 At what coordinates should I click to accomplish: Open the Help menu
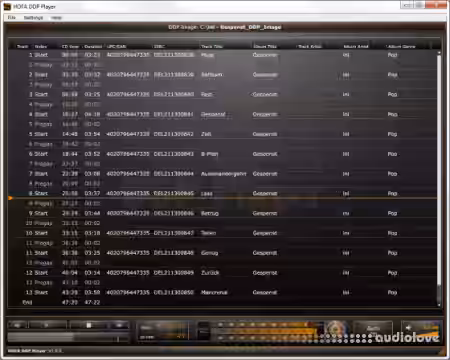[56, 17]
